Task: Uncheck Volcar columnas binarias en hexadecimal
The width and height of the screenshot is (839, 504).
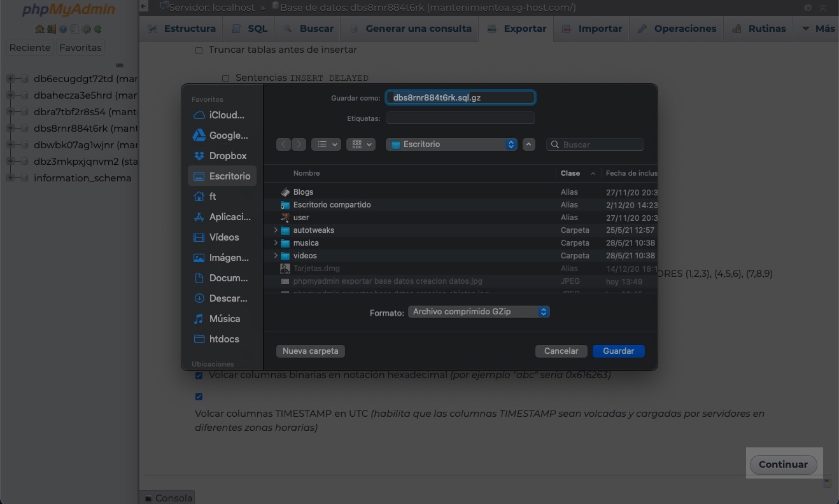Action: click(x=199, y=375)
